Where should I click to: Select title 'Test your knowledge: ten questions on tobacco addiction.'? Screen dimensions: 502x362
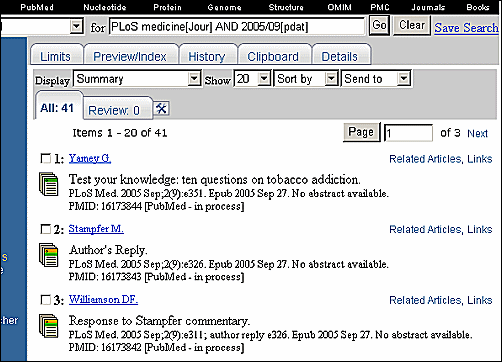click(x=214, y=180)
